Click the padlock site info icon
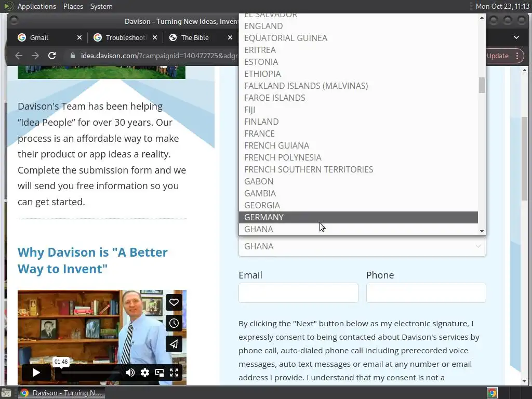This screenshot has height=399, width=532. [72, 56]
